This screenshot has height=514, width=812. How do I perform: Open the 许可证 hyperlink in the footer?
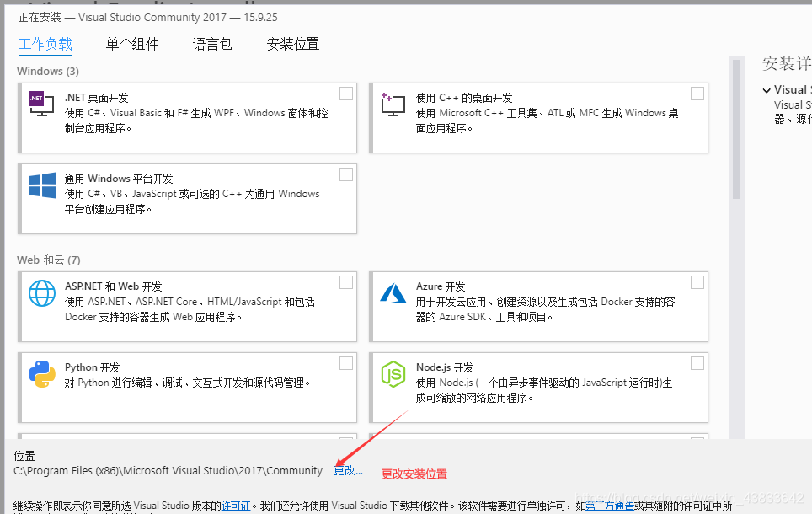coord(237,506)
